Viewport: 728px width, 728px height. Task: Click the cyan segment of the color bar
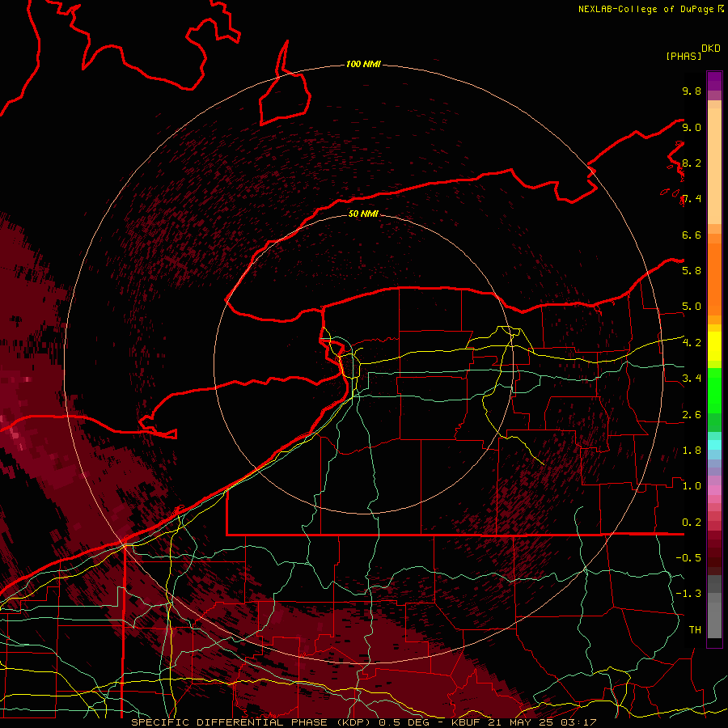[x=714, y=444]
